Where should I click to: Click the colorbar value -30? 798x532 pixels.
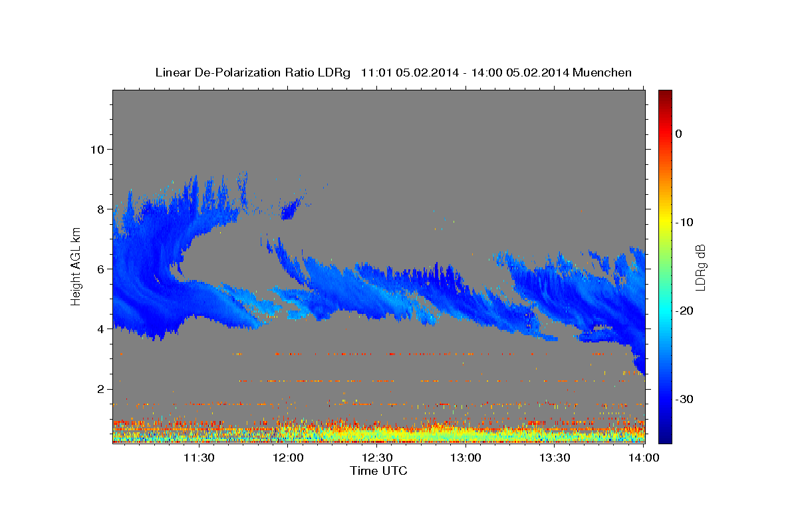point(685,399)
